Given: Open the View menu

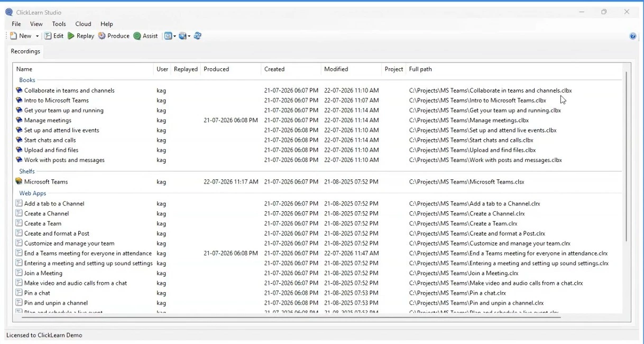Looking at the screenshot, I should (36, 24).
